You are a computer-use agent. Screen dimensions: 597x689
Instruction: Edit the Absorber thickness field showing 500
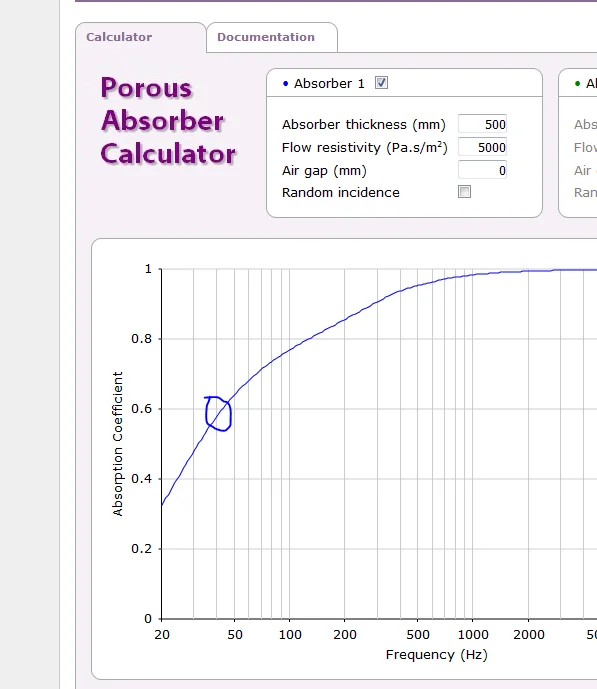(x=482, y=124)
